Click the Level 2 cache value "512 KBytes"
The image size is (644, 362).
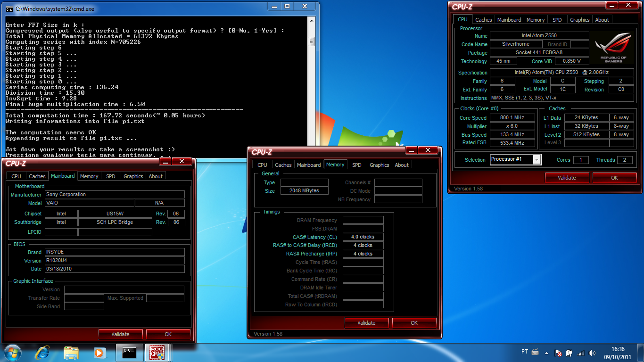point(586,135)
